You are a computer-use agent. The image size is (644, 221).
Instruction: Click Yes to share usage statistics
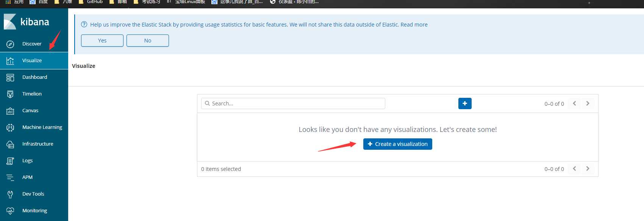click(x=102, y=41)
